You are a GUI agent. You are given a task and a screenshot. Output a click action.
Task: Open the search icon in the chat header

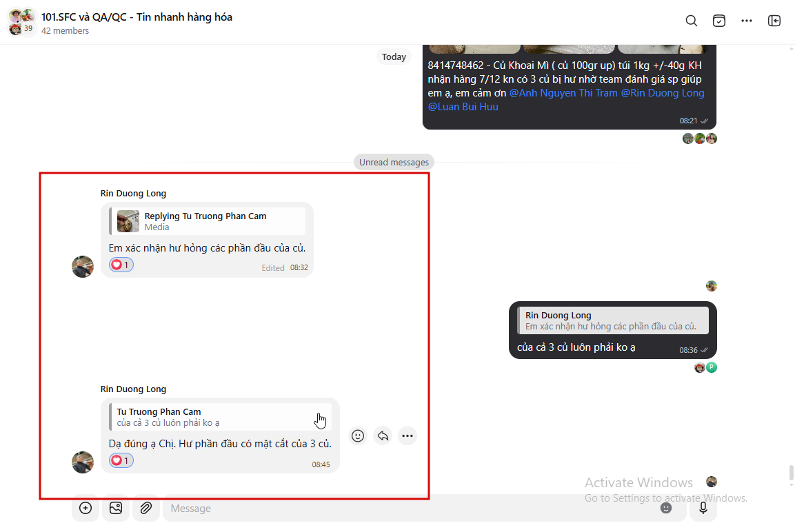(691, 21)
